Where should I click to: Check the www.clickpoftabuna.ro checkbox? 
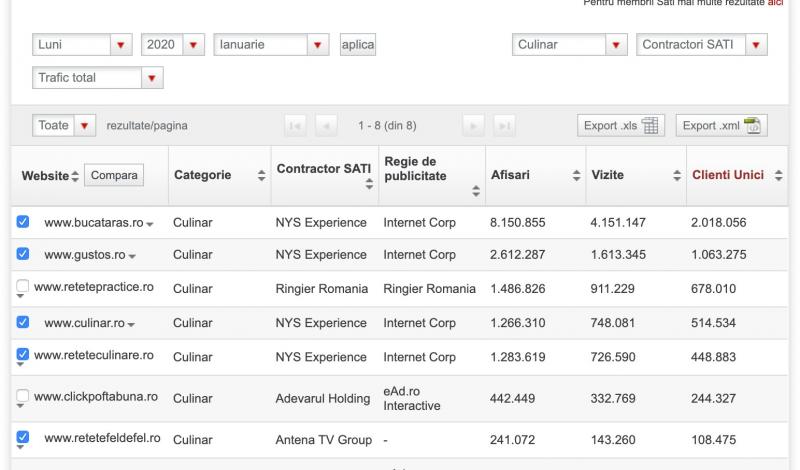22,395
